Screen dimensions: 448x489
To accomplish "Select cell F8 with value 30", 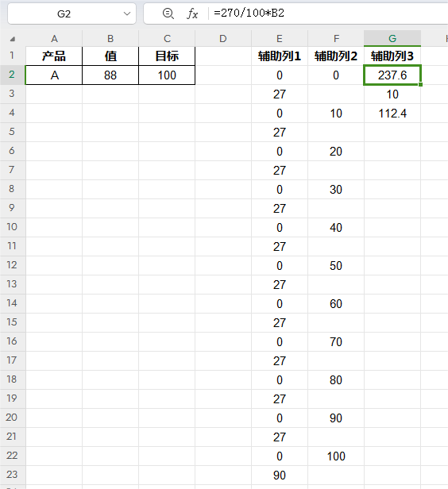I will click(336, 189).
